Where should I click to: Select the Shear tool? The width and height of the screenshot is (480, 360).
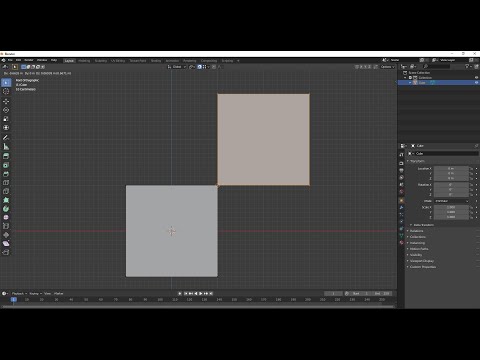click(6, 243)
